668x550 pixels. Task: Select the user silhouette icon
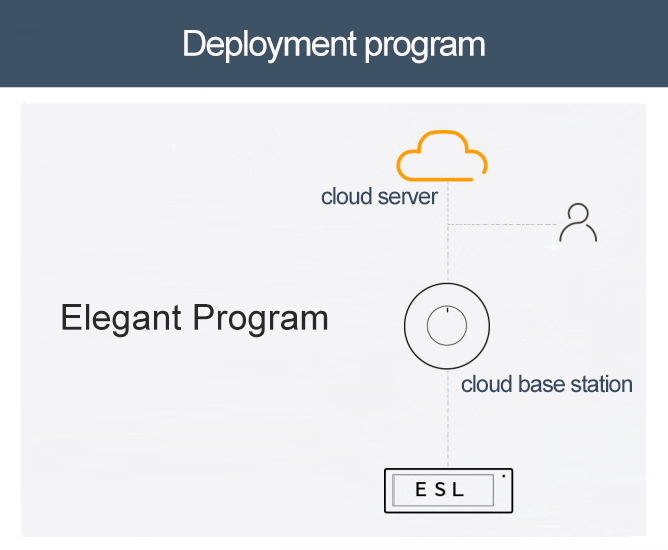point(577,223)
